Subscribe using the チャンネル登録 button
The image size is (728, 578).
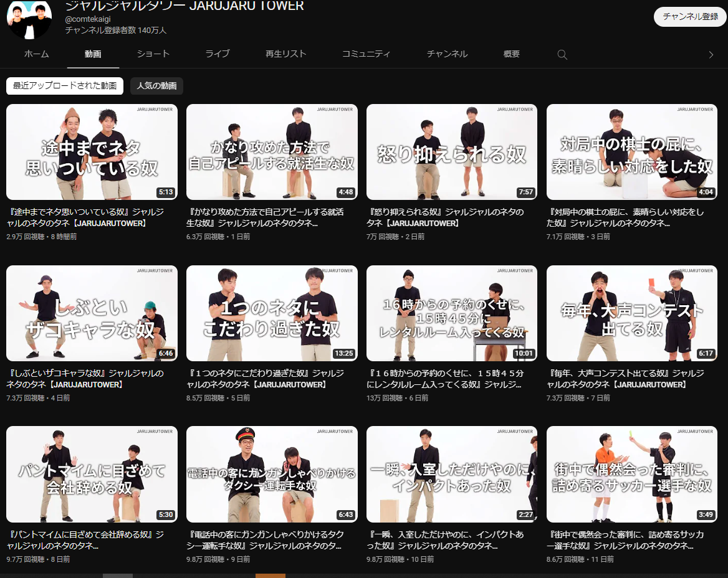click(x=690, y=17)
